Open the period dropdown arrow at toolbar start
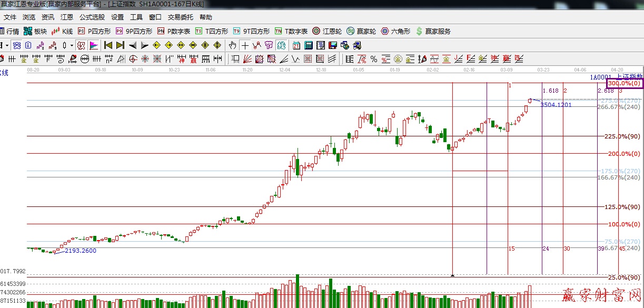This screenshot has width=644, height=308. [6, 45]
